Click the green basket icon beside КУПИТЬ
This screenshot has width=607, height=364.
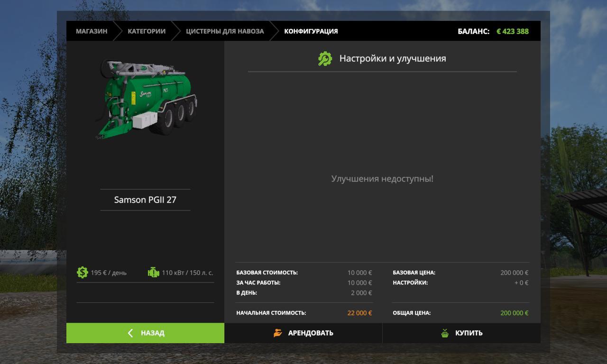pos(445,333)
